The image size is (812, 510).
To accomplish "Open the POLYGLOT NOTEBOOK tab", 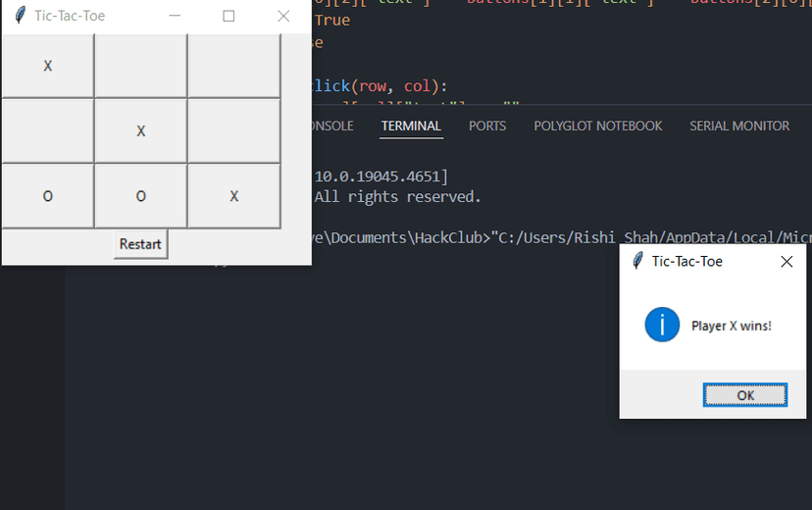I will pyautogui.click(x=597, y=126).
